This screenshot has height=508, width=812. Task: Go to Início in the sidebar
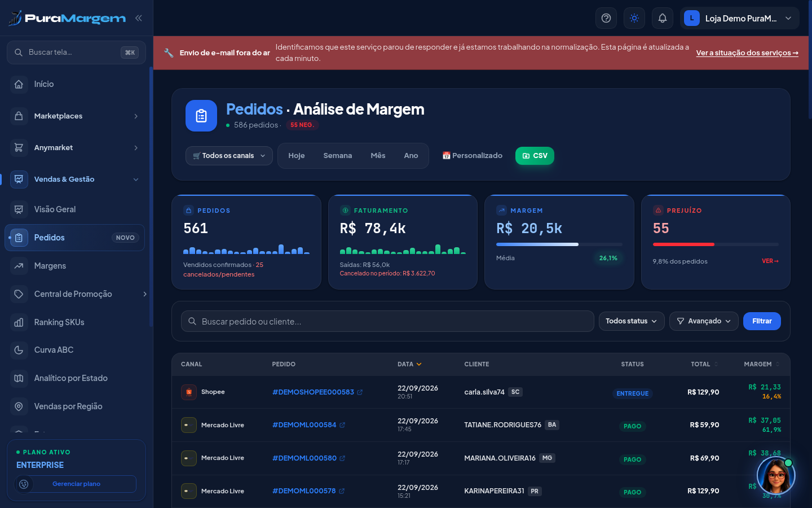click(76, 84)
